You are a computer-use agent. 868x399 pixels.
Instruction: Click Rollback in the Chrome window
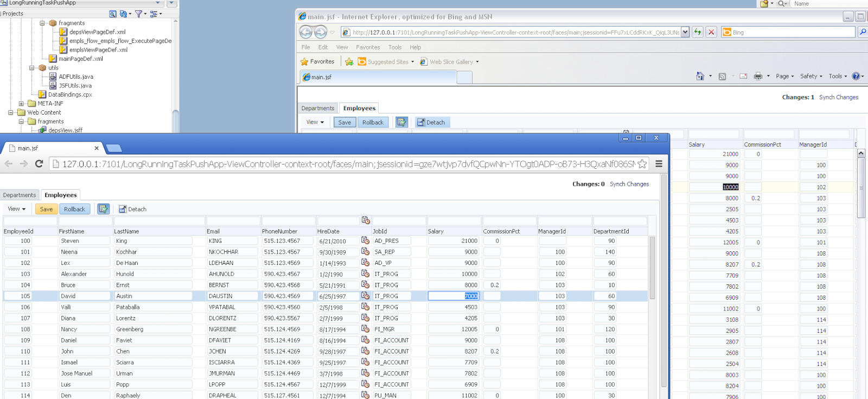[x=74, y=209]
